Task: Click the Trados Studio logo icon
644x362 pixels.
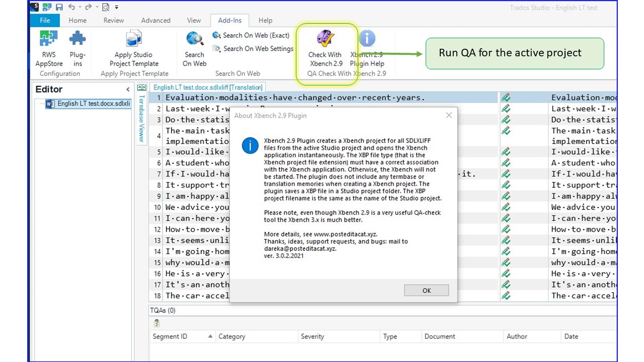Action: point(34,7)
